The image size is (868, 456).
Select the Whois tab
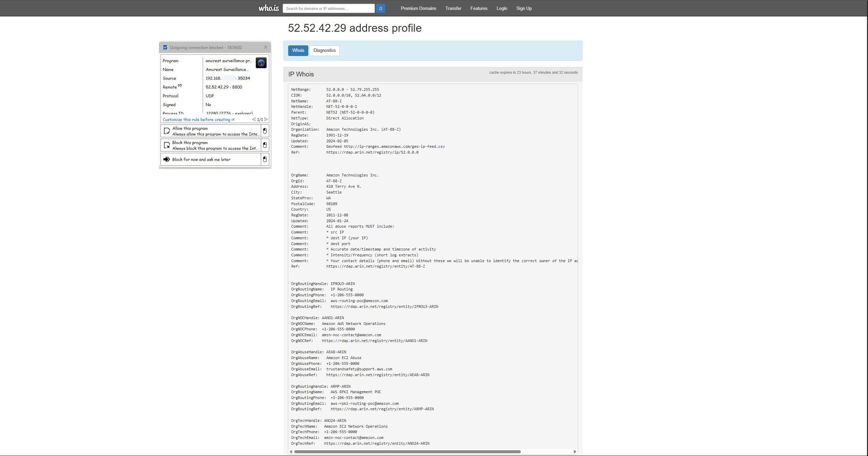pyautogui.click(x=298, y=51)
